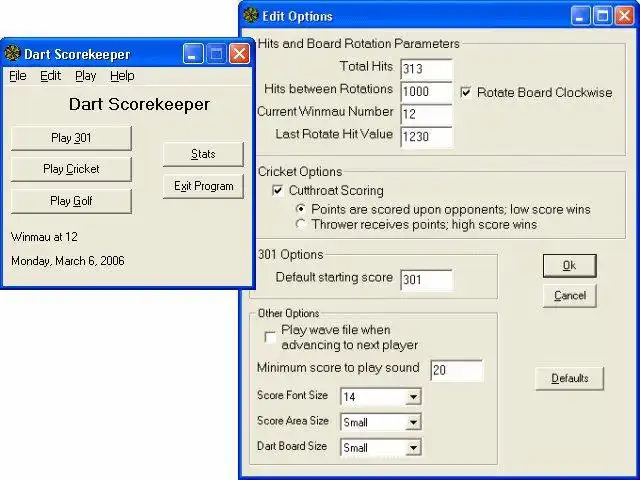The image size is (640, 480).
Task: Click the Play Cricket button
Action: (x=71, y=169)
